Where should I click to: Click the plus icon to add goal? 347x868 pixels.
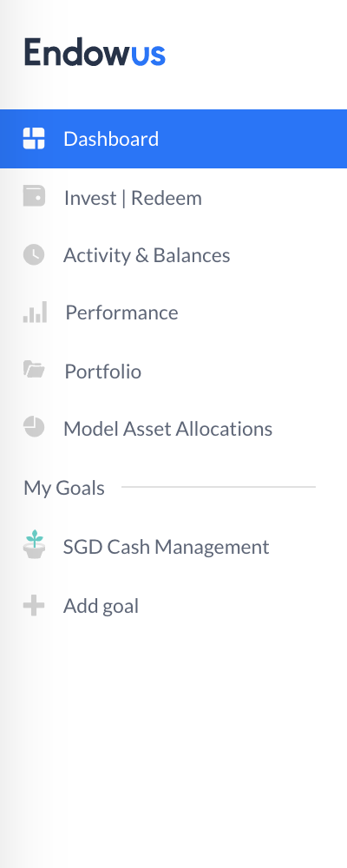34,606
